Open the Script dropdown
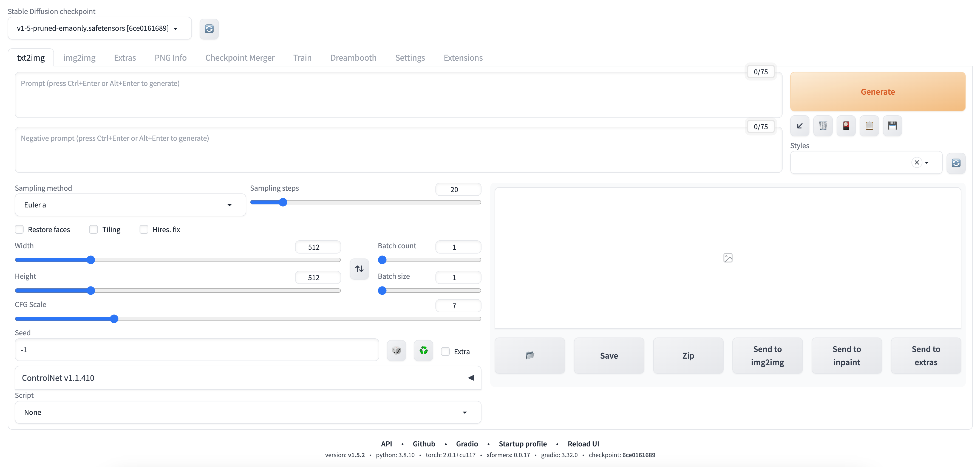Image resolution: width=980 pixels, height=467 pixels. [248, 412]
